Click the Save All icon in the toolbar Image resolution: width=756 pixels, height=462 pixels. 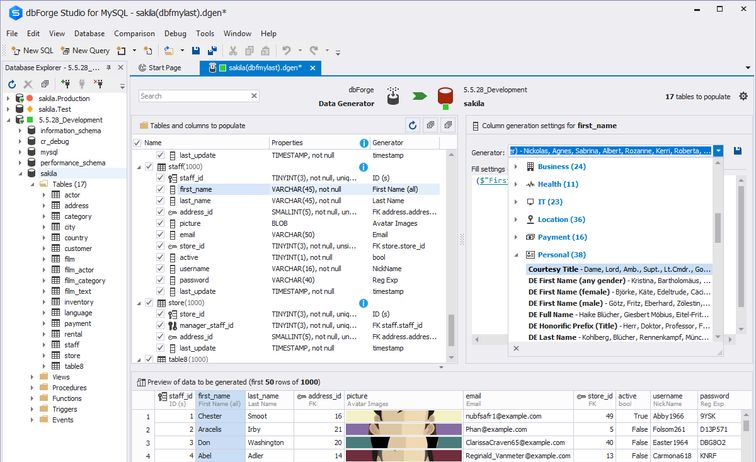(x=212, y=51)
